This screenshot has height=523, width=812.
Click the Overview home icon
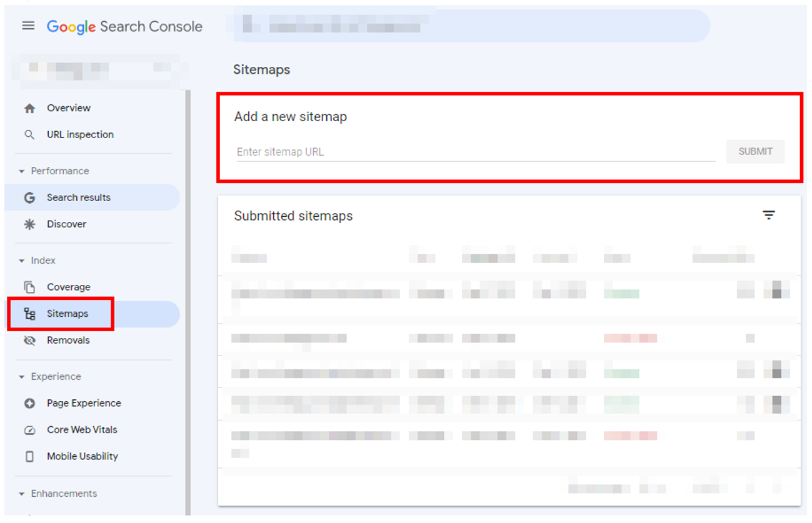coord(29,108)
